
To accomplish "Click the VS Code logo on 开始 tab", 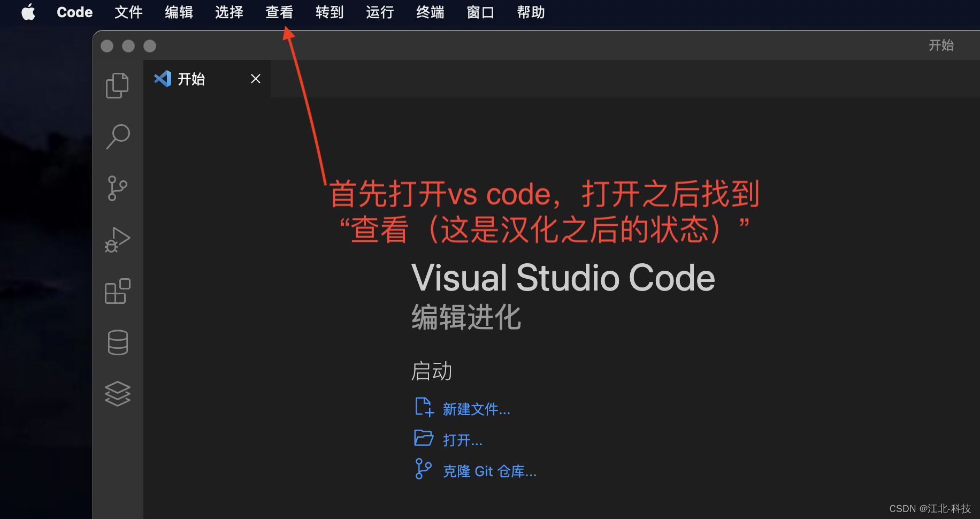I will pyautogui.click(x=163, y=79).
